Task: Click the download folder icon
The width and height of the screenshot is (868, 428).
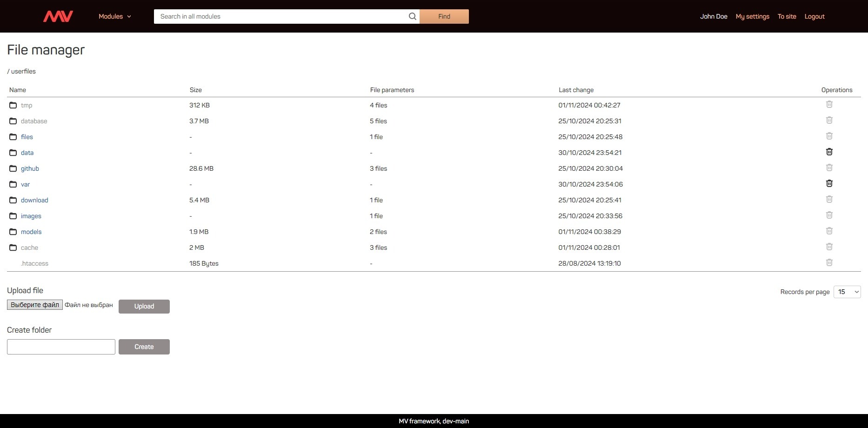Action: pyautogui.click(x=13, y=200)
